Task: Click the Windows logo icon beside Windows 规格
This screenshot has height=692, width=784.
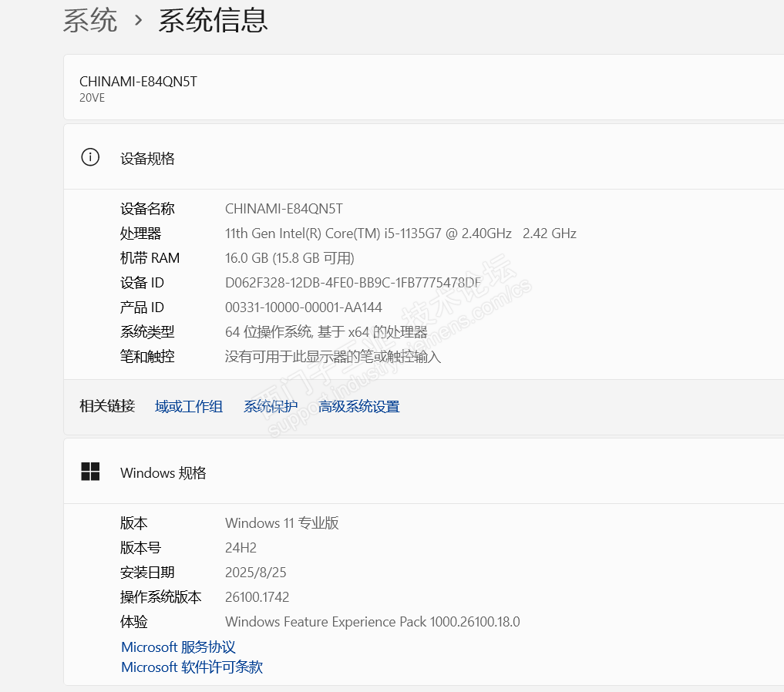Action: coord(90,471)
